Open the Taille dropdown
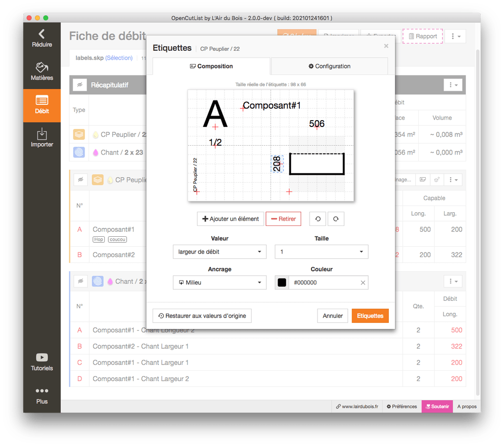 click(321, 252)
